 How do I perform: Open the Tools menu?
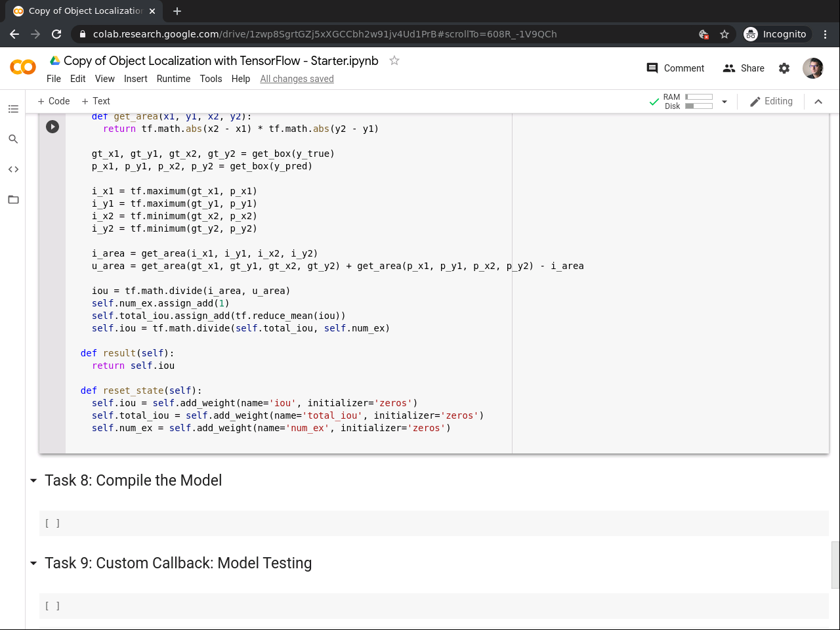coord(211,79)
